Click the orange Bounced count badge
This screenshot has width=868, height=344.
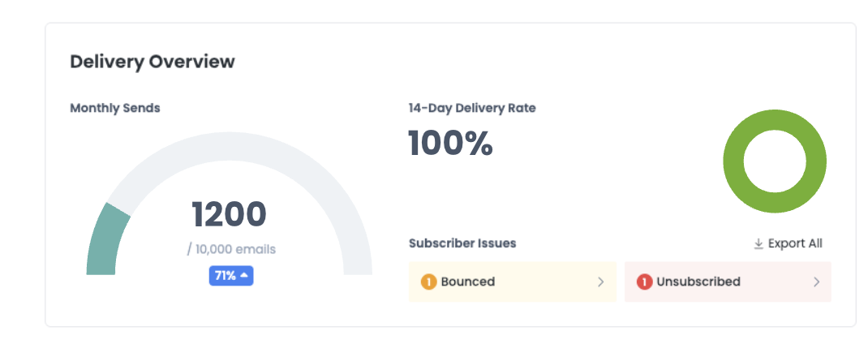[428, 282]
